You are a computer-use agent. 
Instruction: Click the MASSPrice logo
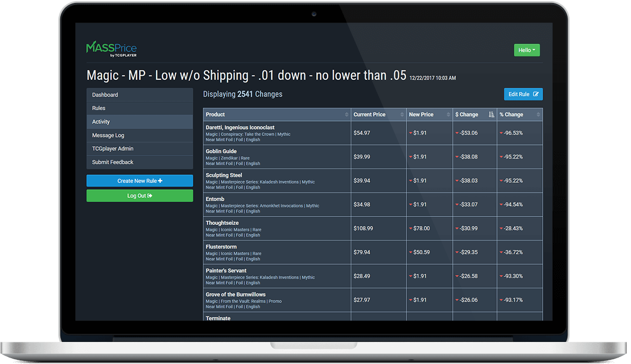(111, 49)
